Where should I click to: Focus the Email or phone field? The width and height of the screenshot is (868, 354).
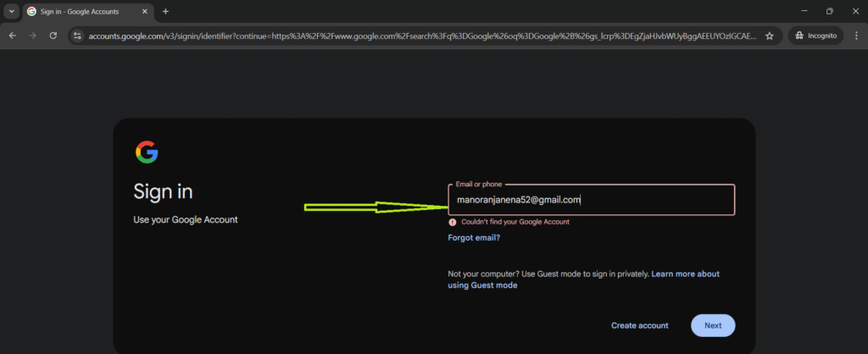tap(591, 200)
